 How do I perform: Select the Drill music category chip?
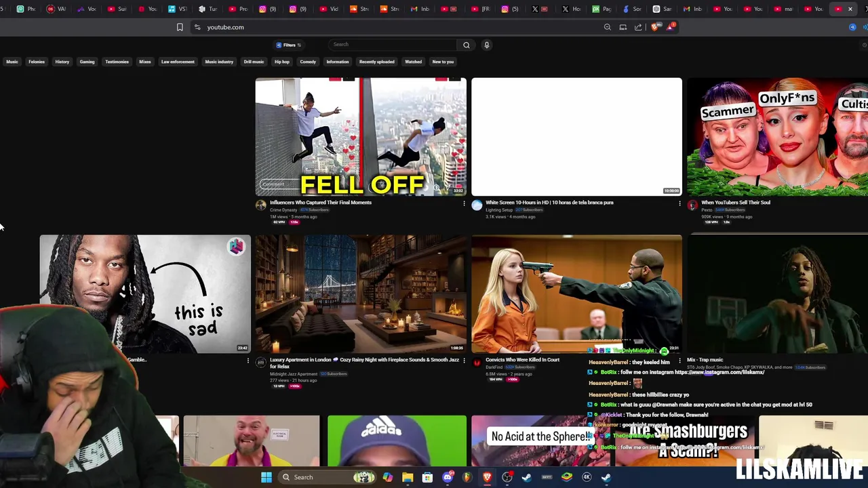254,62
